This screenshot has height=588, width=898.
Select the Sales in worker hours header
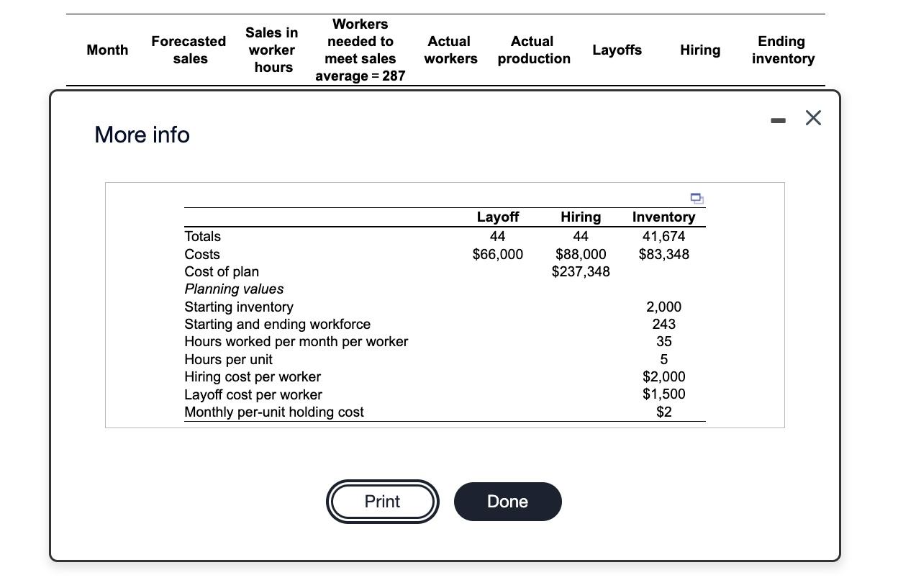point(272,50)
